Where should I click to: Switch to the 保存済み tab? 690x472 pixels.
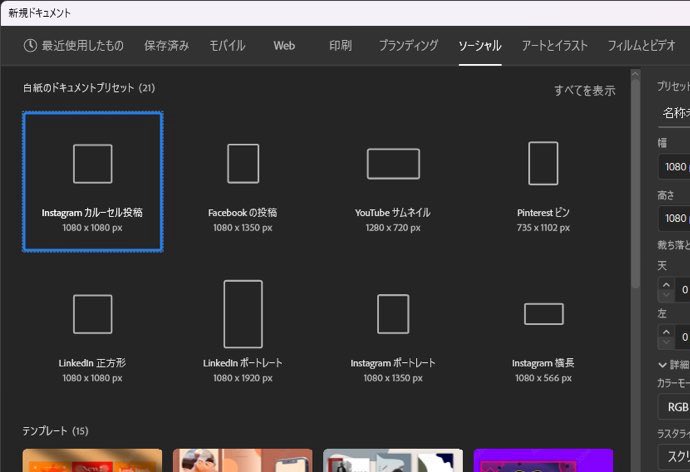[x=166, y=46]
